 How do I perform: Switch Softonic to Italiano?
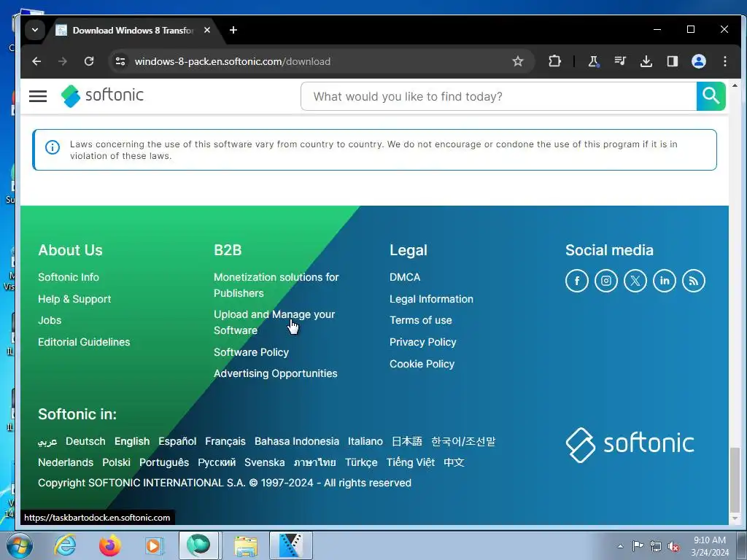(x=365, y=441)
